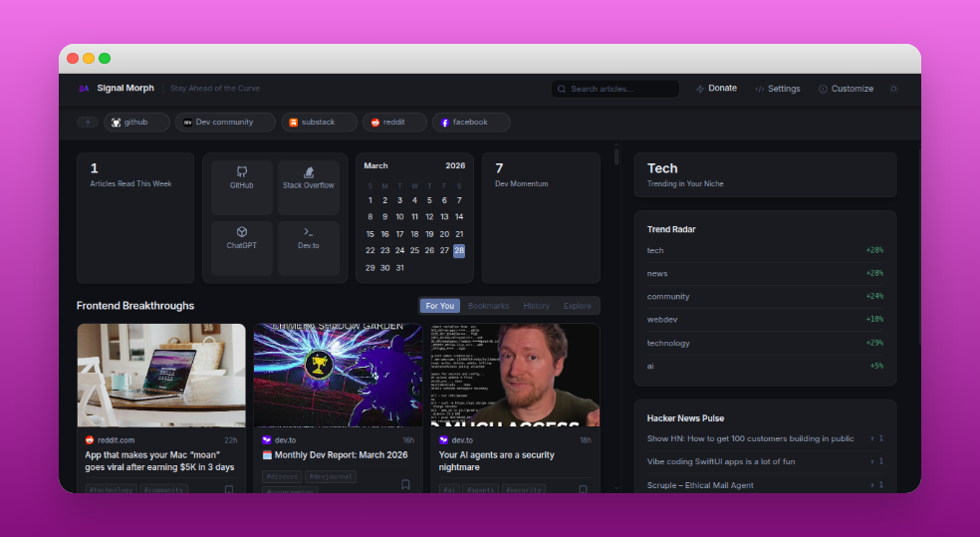Click the news row in Trend Radar
Viewport: 980px width, 537px height.
765,273
